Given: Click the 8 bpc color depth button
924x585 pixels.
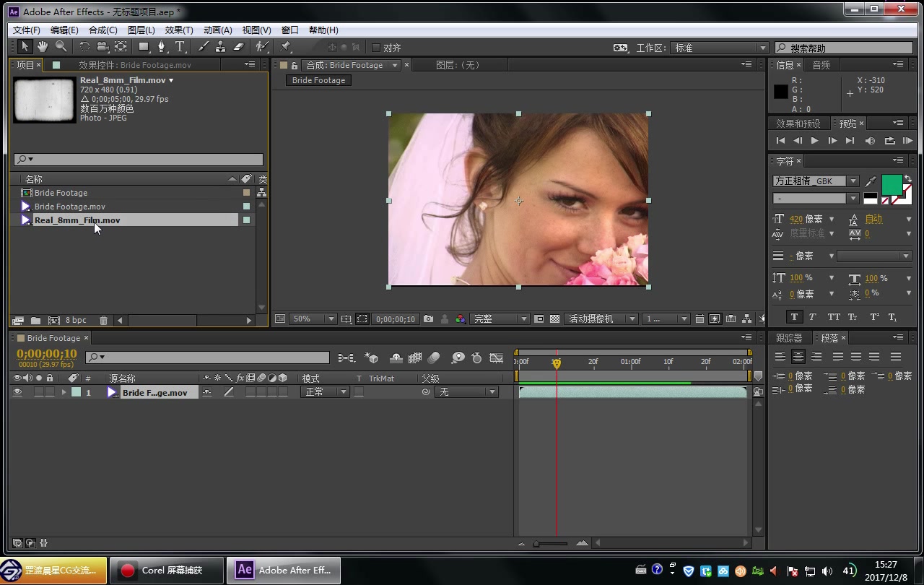Looking at the screenshot, I should [x=76, y=320].
